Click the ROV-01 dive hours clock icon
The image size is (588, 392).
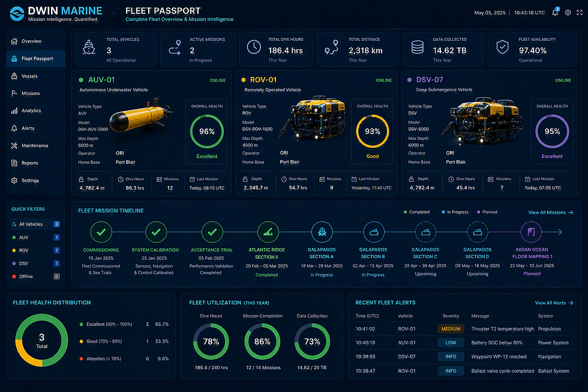pos(284,179)
